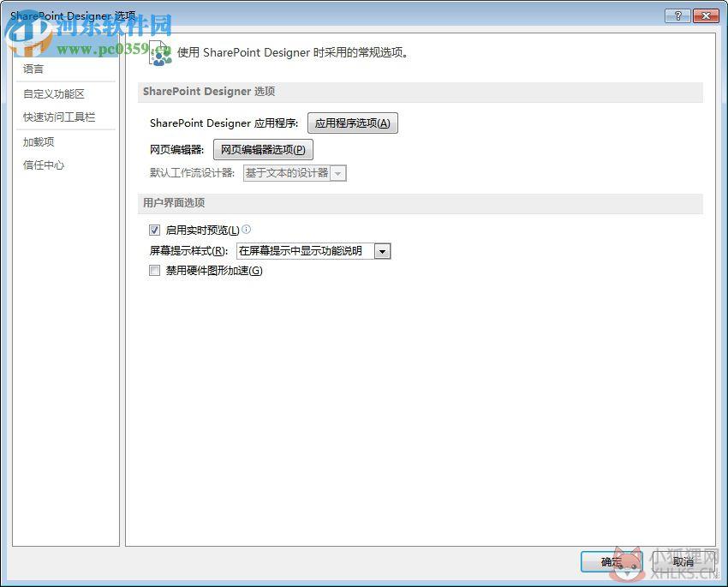Click the 取消 button

[x=683, y=562]
